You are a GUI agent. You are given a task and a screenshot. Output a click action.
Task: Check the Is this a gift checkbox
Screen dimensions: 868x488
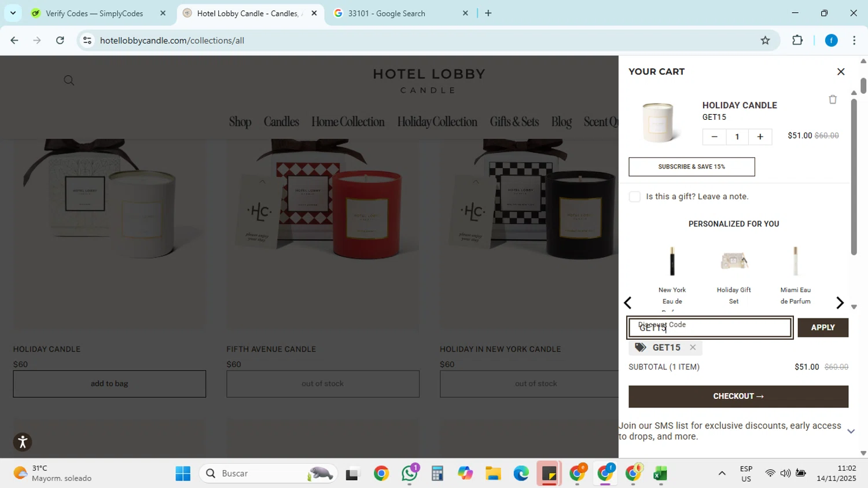click(635, 197)
